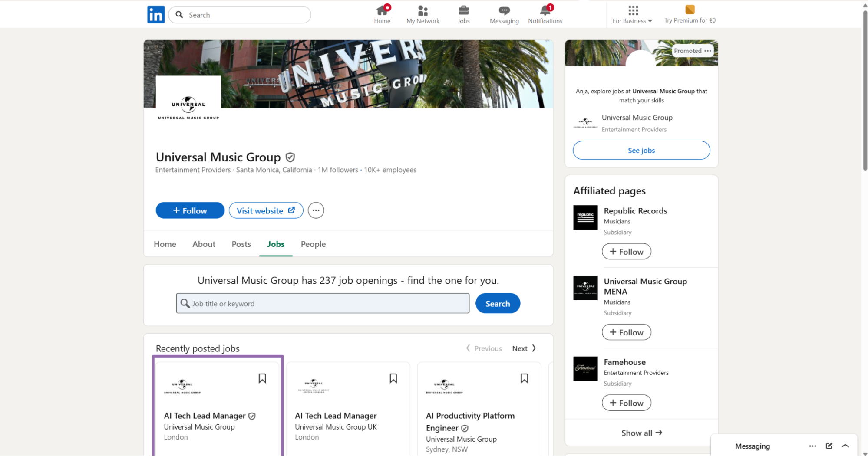Expand the For Business grid menu

[x=633, y=15]
